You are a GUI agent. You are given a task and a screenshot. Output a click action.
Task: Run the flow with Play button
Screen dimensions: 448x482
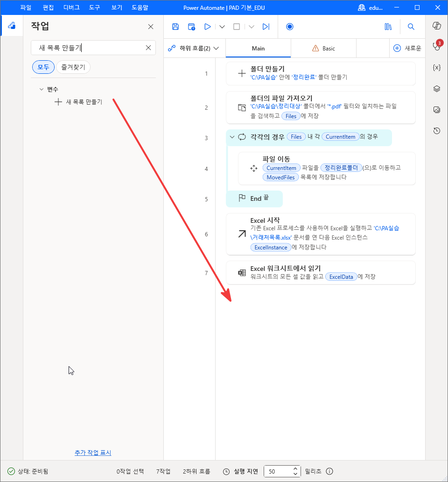[208, 27]
